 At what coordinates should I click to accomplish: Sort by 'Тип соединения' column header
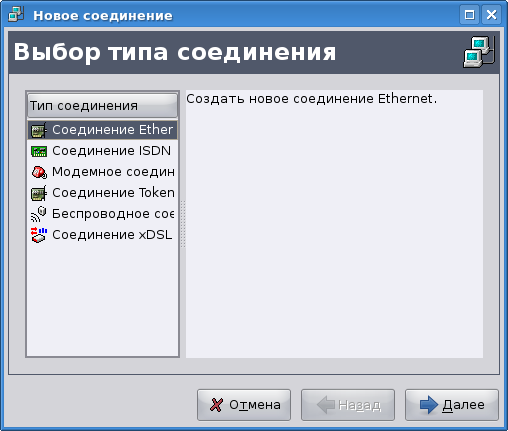[x=102, y=106]
